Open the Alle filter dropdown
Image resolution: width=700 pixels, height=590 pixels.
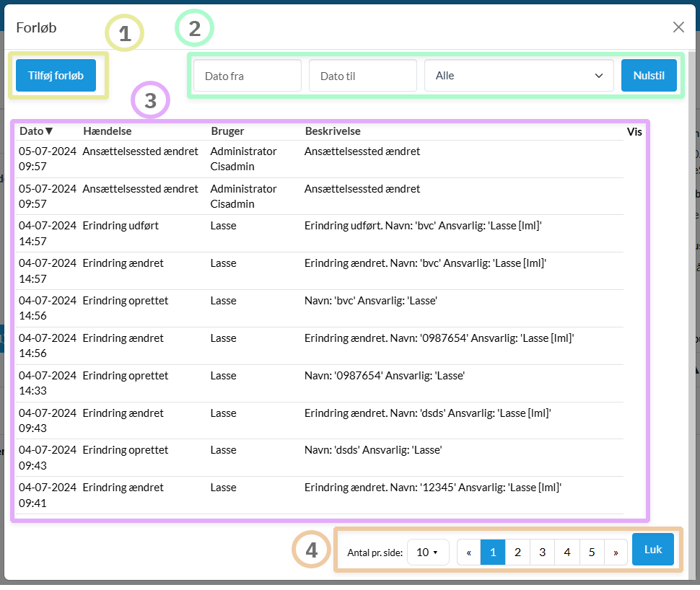click(x=518, y=76)
